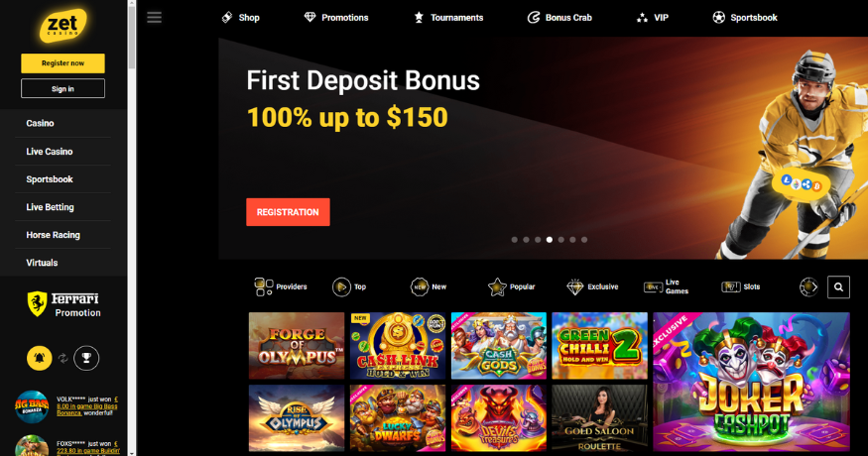The height and width of the screenshot is (456, 868).
Task: Open the Providers category icon
Action: point(264,286)
